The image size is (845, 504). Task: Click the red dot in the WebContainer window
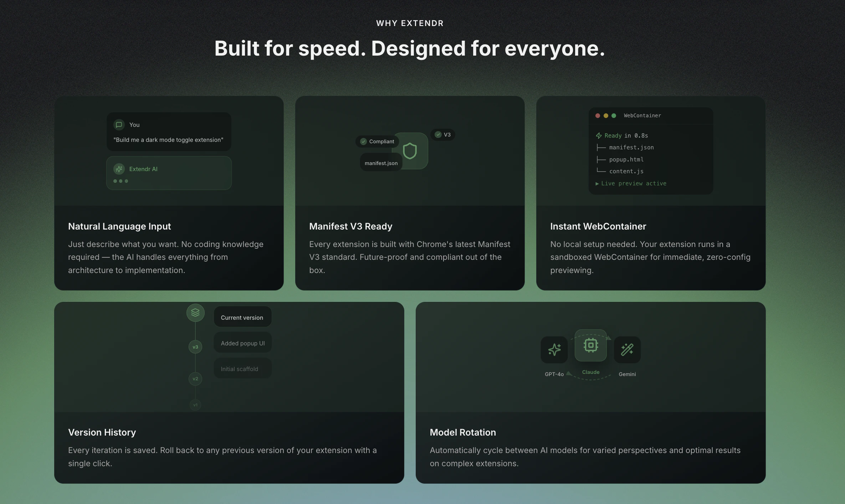coord(598,115)
